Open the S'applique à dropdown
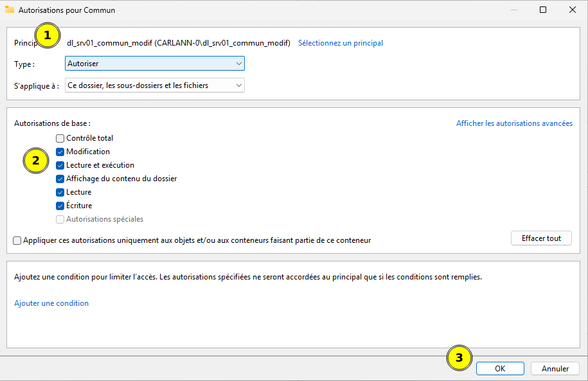588x381 pixels. pyautogui.click(x=154, y=85)
